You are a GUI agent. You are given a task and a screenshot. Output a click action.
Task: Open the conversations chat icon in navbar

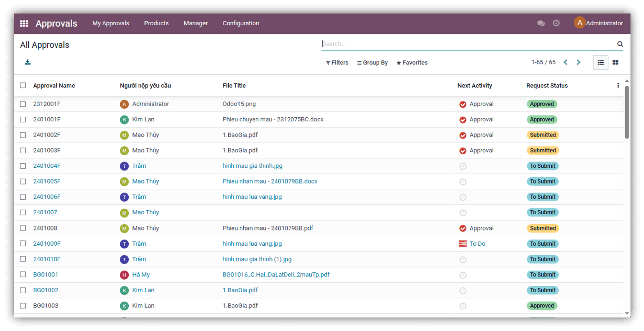pos(541,23)
